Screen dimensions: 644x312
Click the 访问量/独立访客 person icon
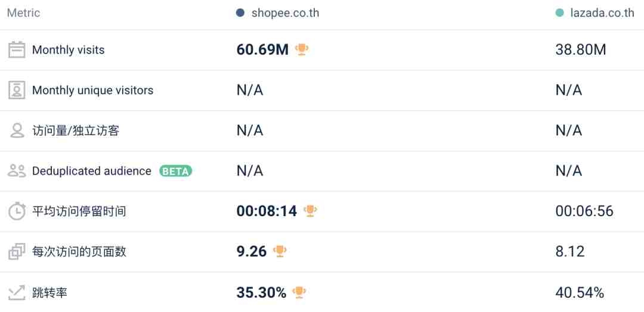pyautogui.click(x=17, y=130)
